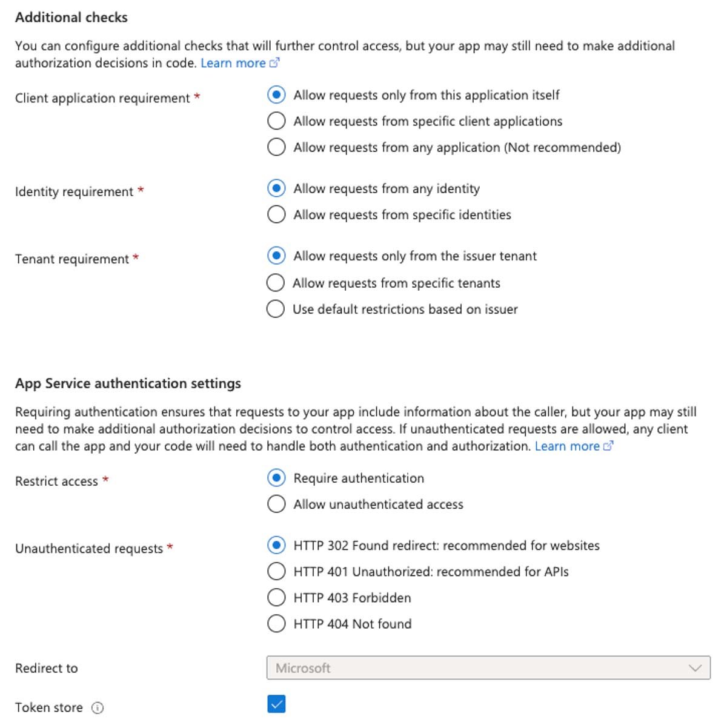Toggle the Token store checkbox off

point(277,704)
